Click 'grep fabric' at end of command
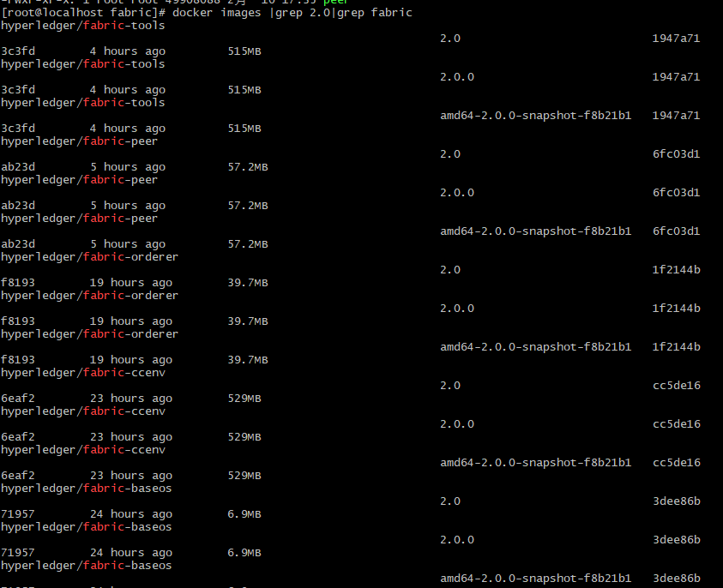Image resolution: width=723 pixels, height=588 pixels. (x=375, y=13)
